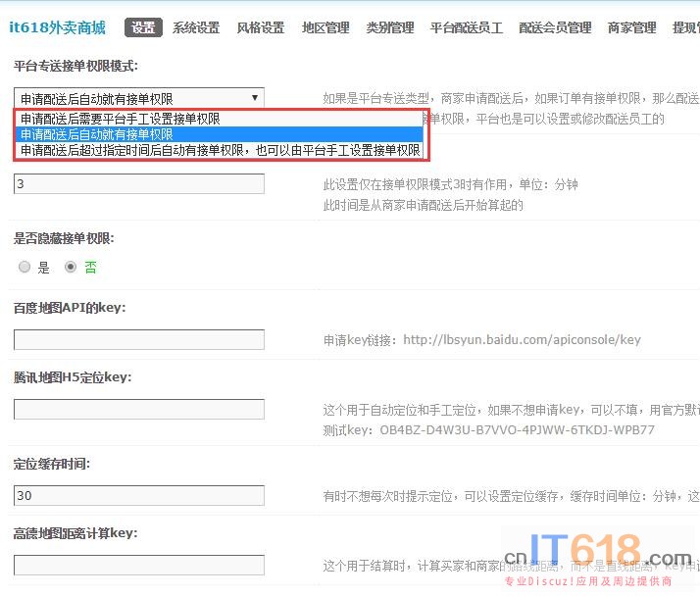Choose option 申请配送后超过指定时间后自动有接单权限
Image resolution: width=700 pixels, height=597 pixels.
220,150
